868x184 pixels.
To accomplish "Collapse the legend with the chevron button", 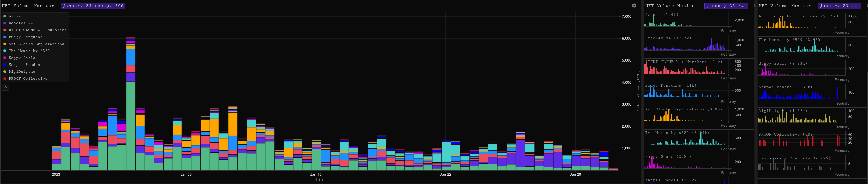I will [5, 87].
